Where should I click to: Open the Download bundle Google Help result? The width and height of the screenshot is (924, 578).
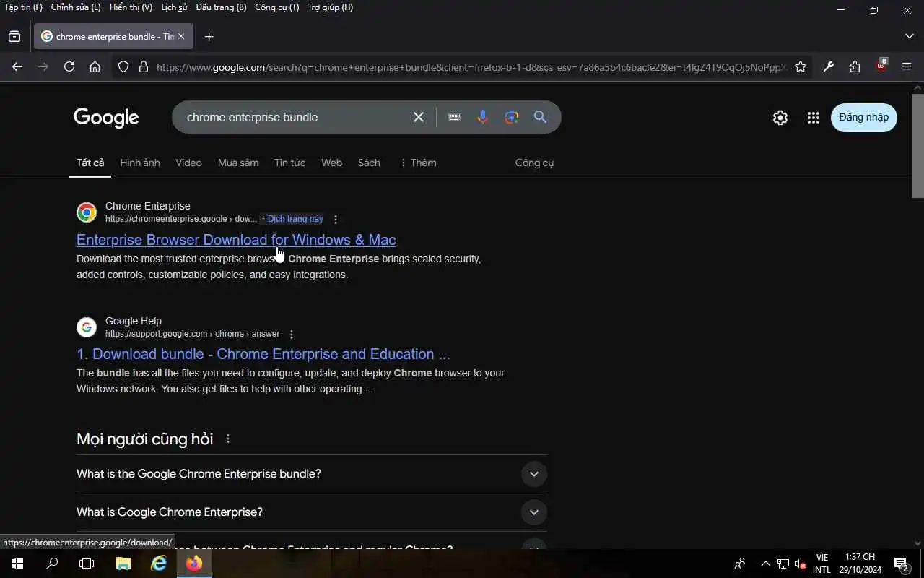coord(263,354)
